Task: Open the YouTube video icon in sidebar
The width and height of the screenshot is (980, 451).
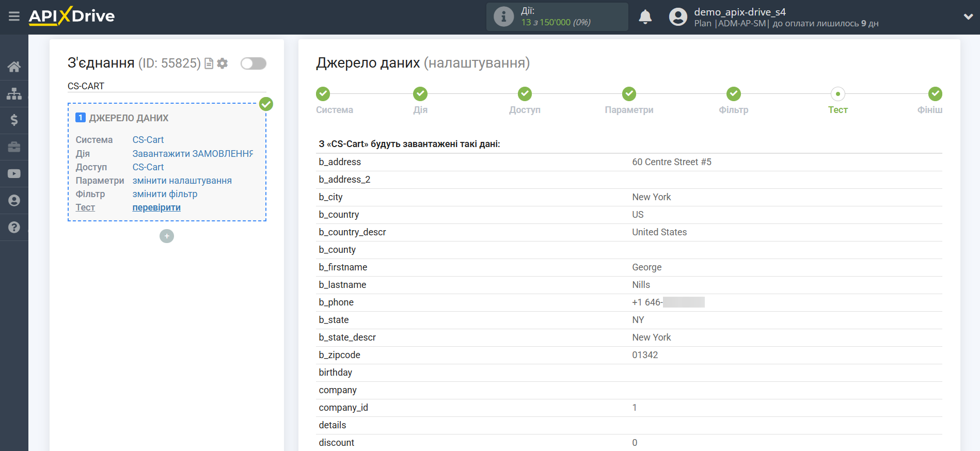Action: pos(14,174)
